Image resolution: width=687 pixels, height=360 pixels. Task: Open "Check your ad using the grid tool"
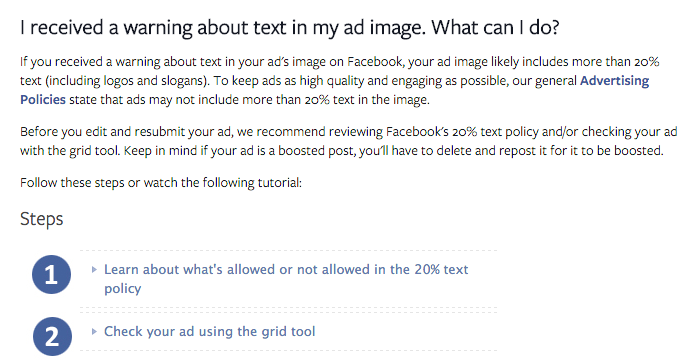[209, 332]
